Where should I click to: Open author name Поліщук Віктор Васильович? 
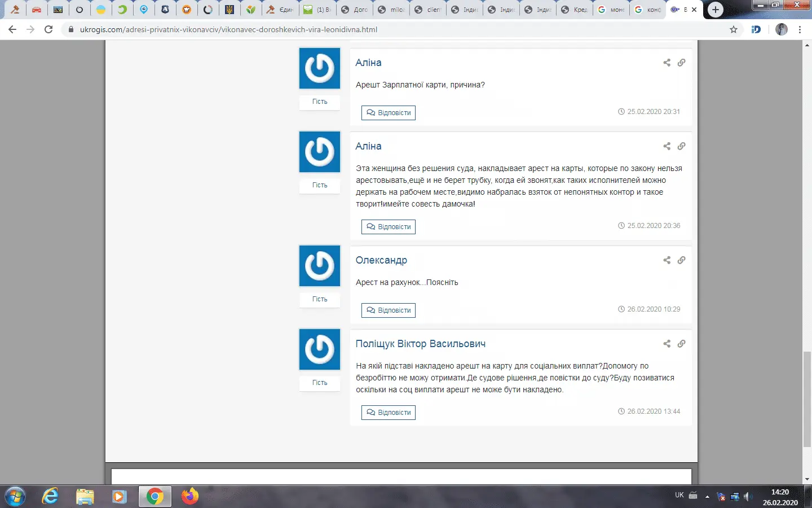tap(420, 344)
